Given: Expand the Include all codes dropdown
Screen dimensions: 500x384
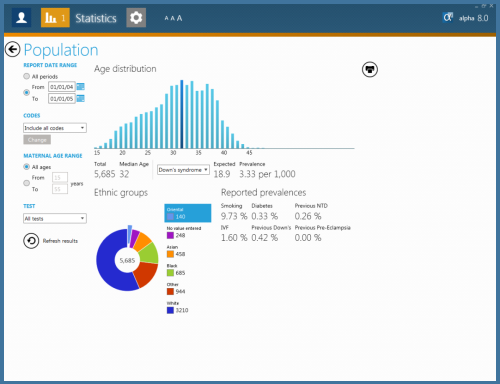Looking at the screenshot, I should click(55, 128).
